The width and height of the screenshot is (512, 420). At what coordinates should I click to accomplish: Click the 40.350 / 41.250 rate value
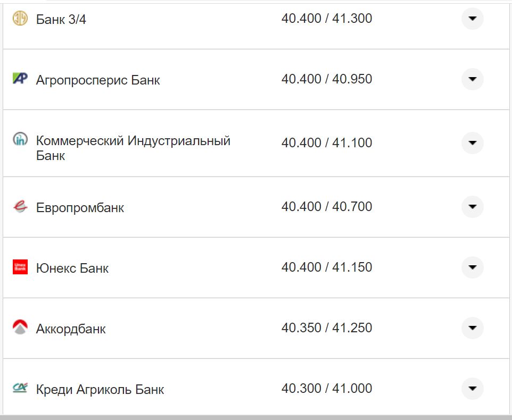(328, 327)
